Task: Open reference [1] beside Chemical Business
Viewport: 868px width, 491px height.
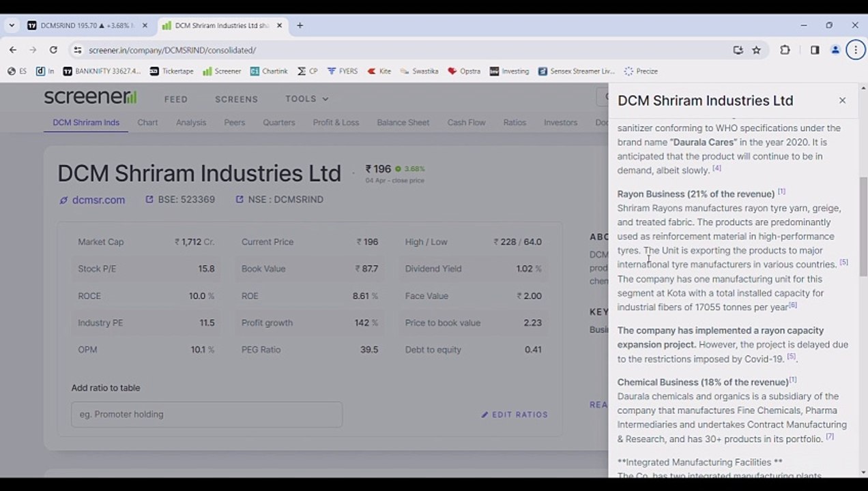Action: [x=793, y=380]
